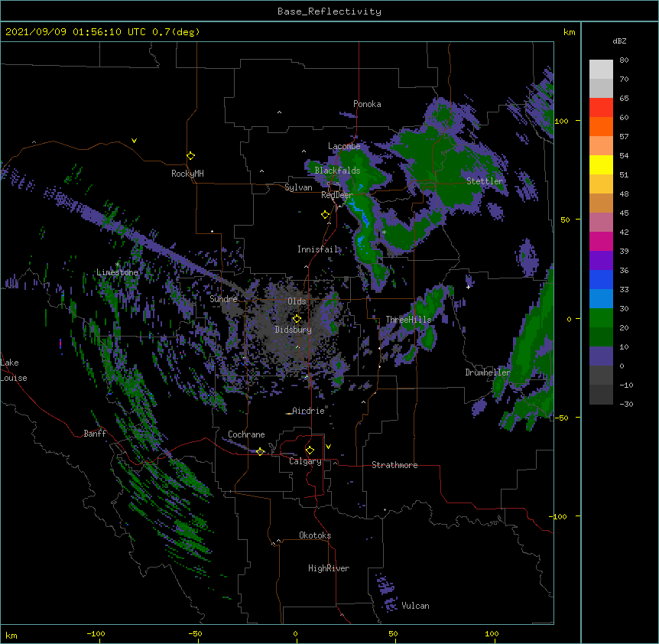Click the -100 tick on bottom axis
Viewport: 659px width, 644px height.
[x=96, y=633]
